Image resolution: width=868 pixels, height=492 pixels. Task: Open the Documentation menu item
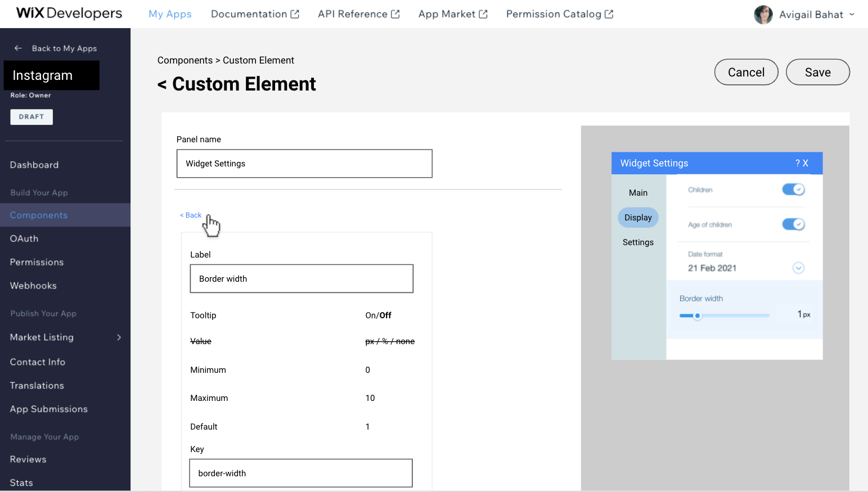(x=249, y=14)
